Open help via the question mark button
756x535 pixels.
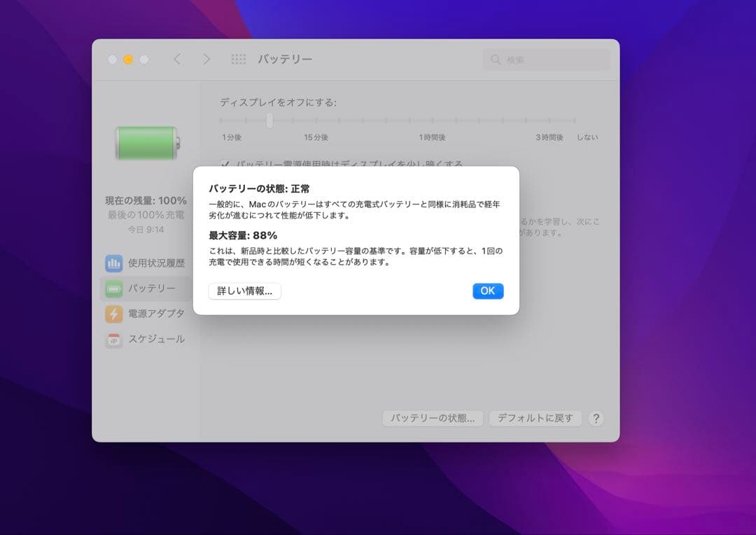click(x=596, y=418)
